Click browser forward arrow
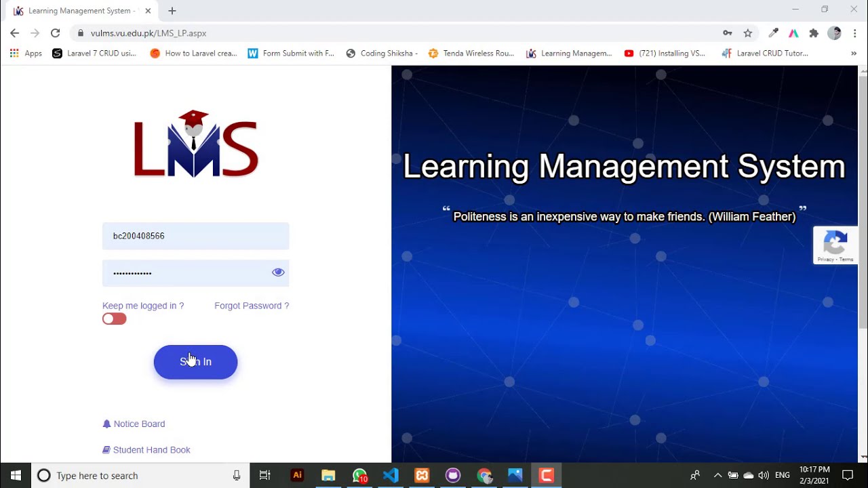This screenshot has width=868, height=488. (x=35, y=33)
